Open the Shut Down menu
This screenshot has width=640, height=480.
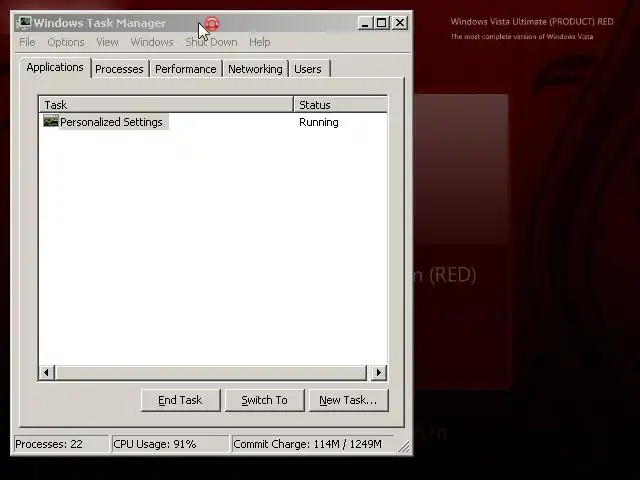(x=211, y=42)
